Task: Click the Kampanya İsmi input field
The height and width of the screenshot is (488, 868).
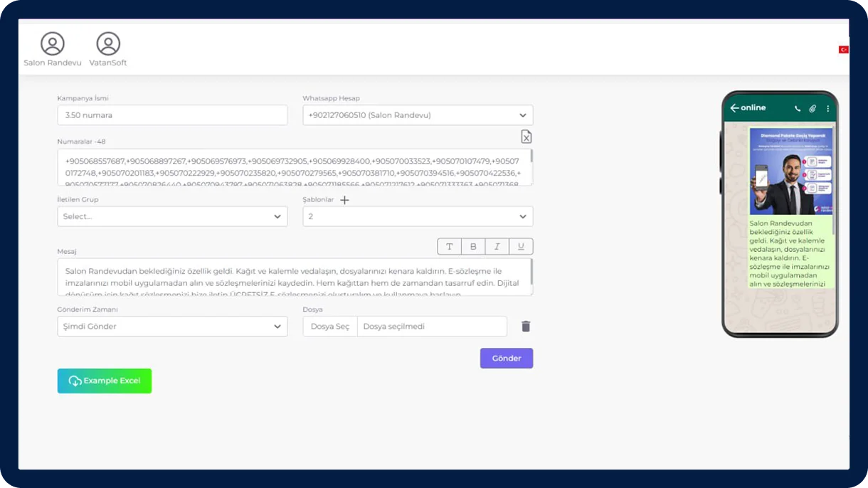Action: point(172,115)
